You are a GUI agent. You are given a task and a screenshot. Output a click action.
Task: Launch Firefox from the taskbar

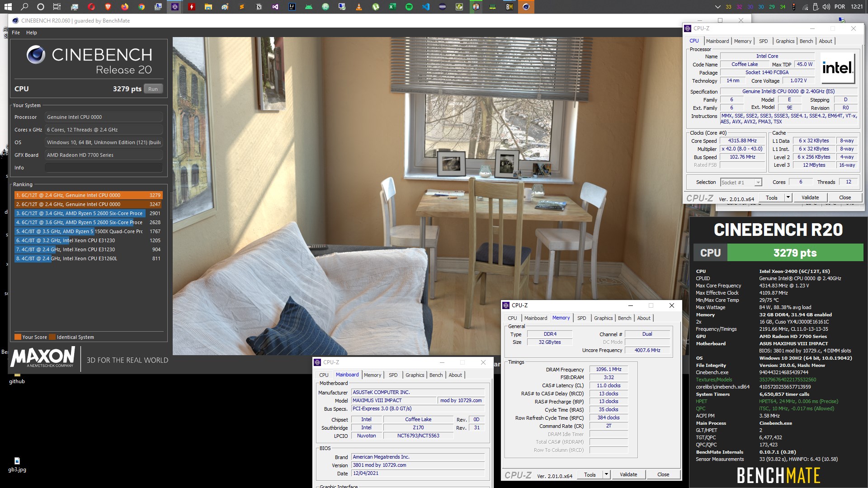pos(125,7)
